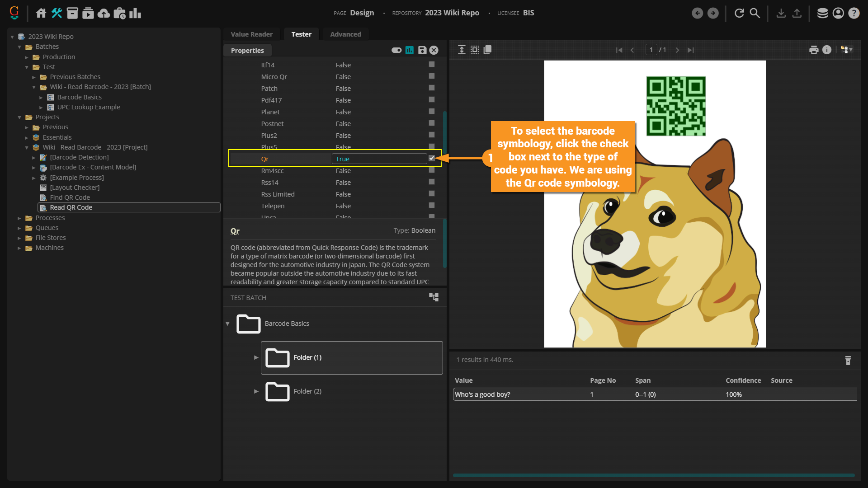Open the cloud upload page icon
The width and height of the screenshot is (868, 488).
tap(104, 13)
